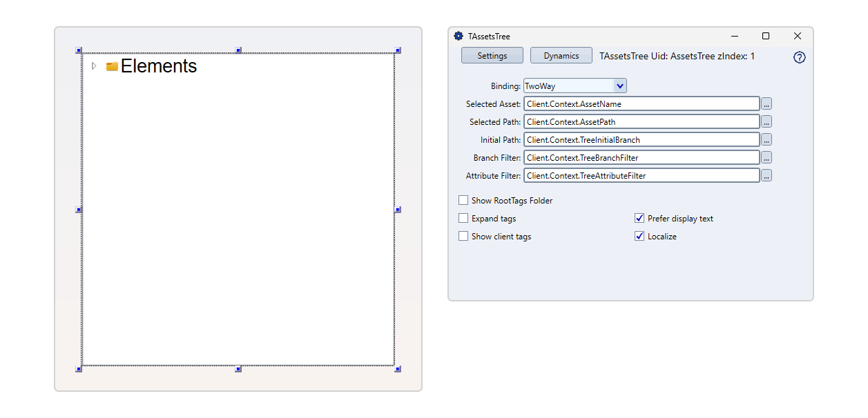Click the TAssetsTree gear icon in title bar
The width and height of the screenshot is (868, 418).
pos(459,36)
